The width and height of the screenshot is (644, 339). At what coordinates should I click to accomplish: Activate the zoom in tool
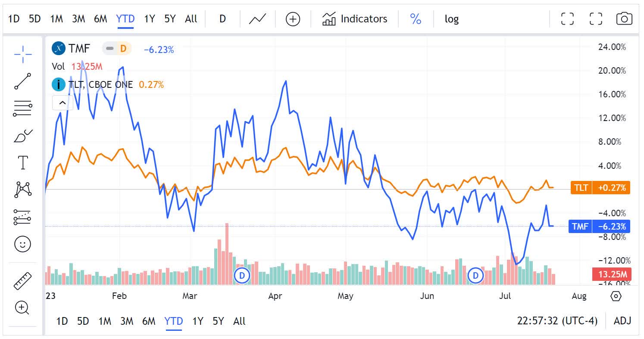[x=22, y=308]
